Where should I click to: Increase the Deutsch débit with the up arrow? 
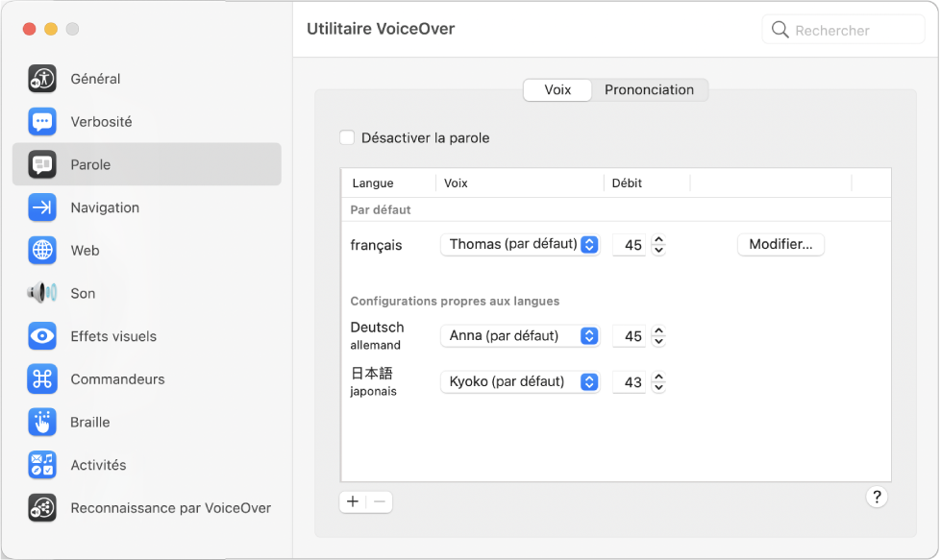click(x=659, y=330)
